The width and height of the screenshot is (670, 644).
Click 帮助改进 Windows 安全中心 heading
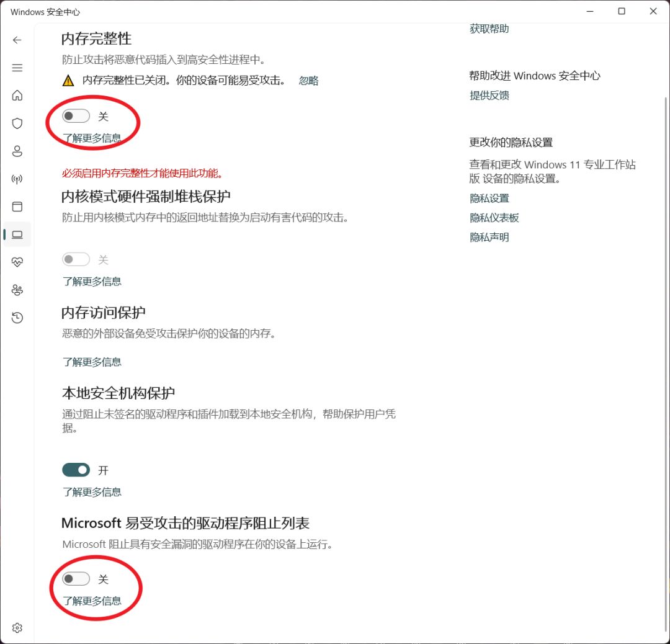535,76
